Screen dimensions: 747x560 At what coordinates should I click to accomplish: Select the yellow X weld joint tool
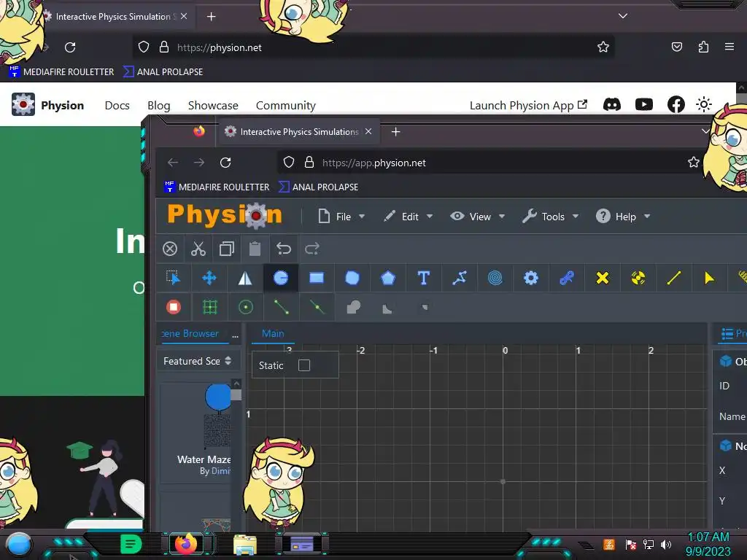tap(602, 278)
